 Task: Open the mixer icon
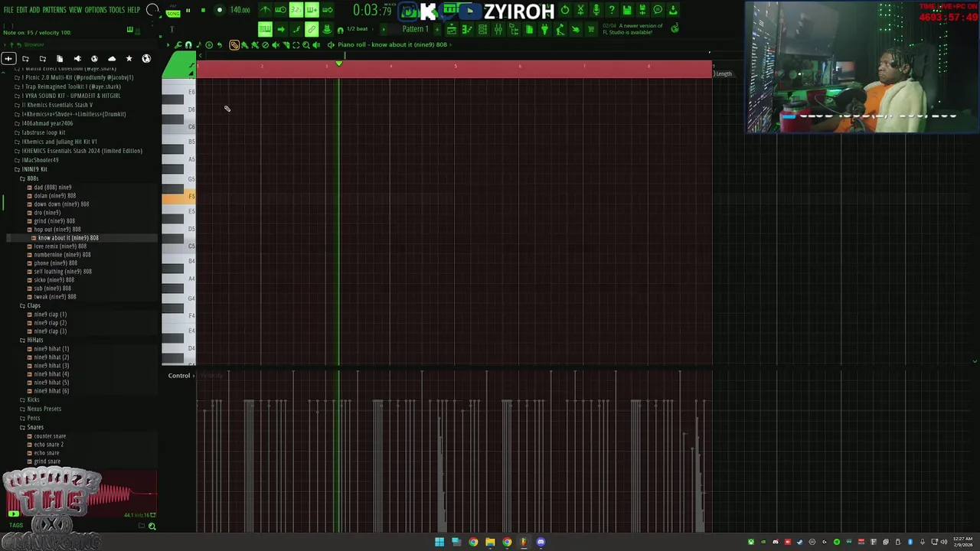tap(498, 29)
